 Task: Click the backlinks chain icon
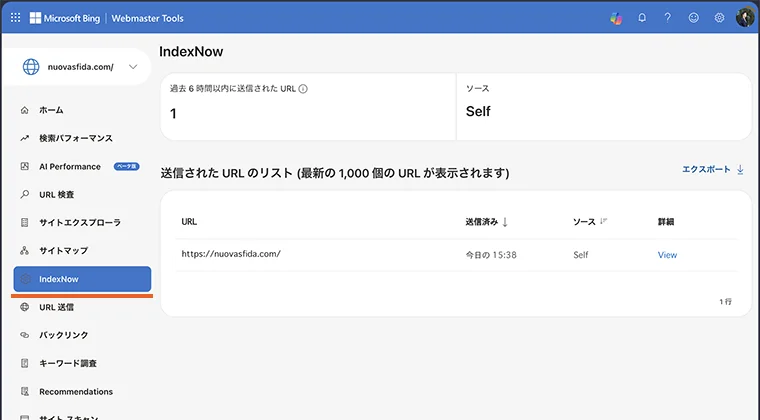tap(25, 335)
